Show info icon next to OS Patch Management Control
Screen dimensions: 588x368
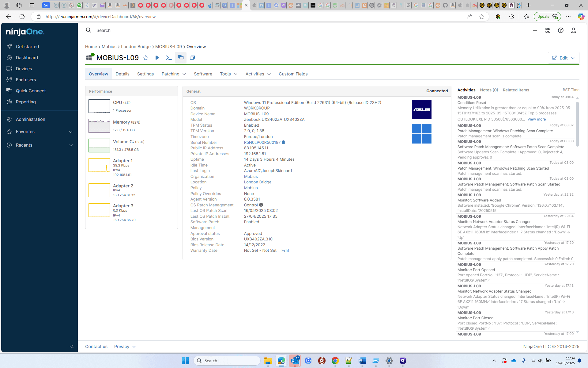click(x=261, y=205)
